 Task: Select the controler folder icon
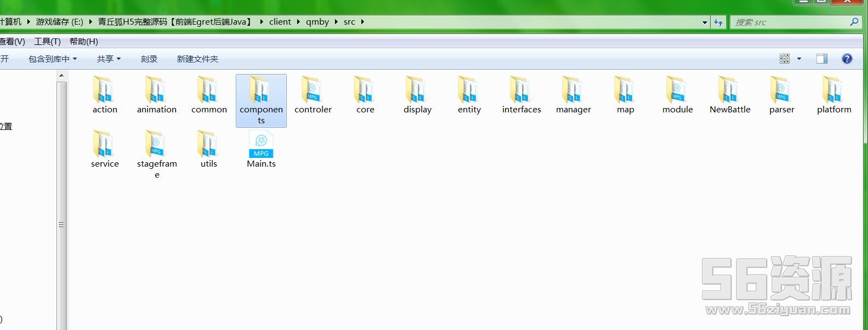click(313, 90)
